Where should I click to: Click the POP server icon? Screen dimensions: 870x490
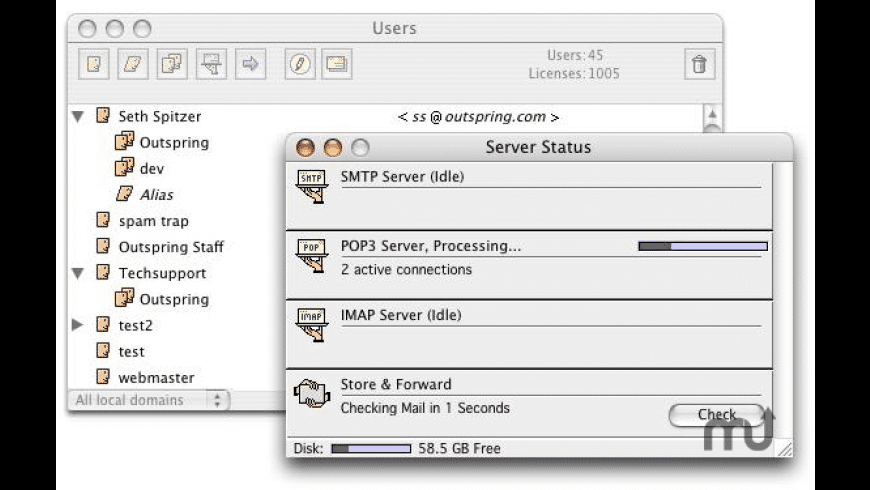312,255
